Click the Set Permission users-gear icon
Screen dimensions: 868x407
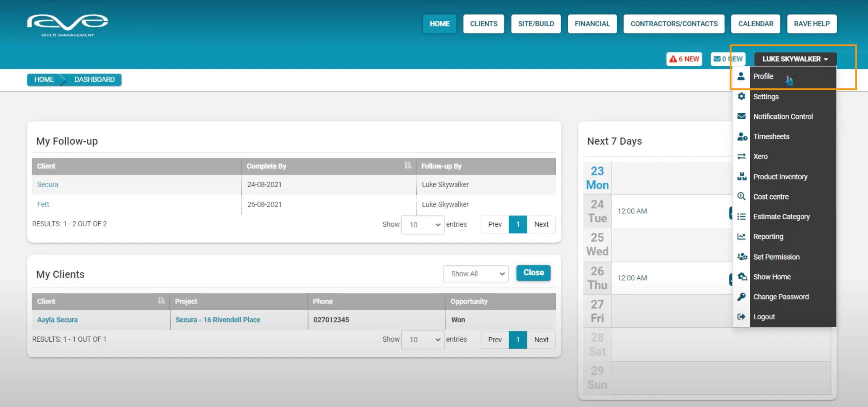click(x=742, y=257)
